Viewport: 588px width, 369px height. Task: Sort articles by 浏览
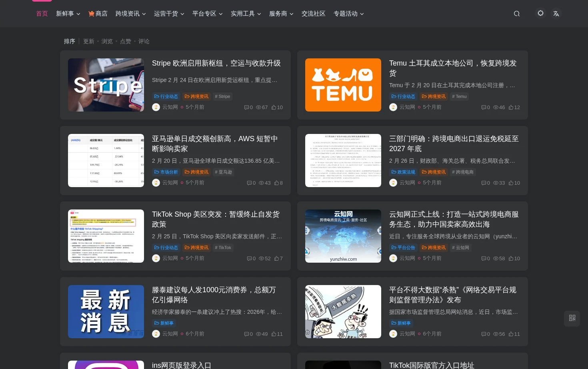click(x=107, y=41)
